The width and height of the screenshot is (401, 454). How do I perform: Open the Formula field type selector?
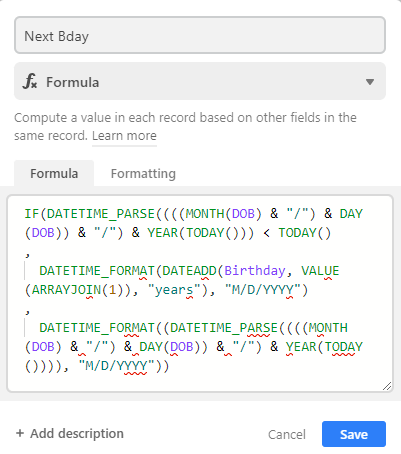coord(200,81)
